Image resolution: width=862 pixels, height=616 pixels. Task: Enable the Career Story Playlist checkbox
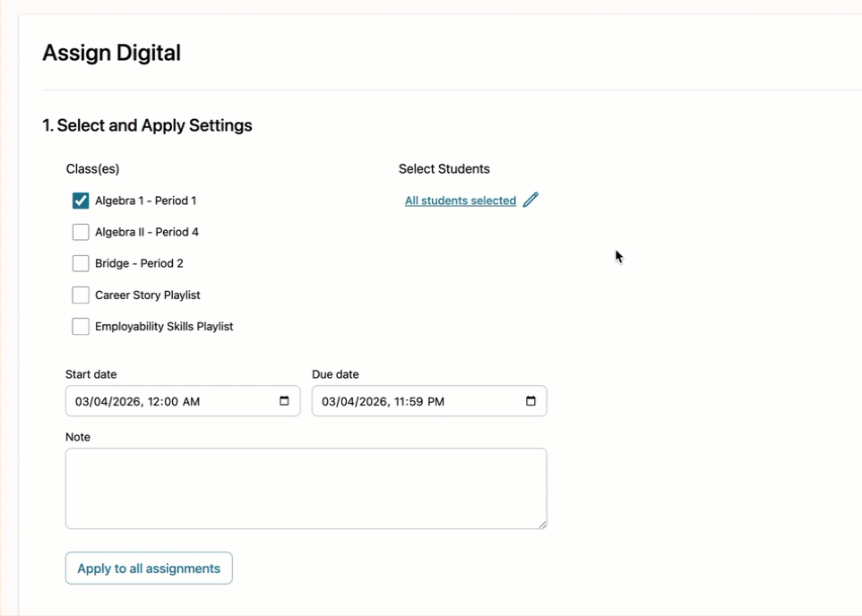[x=81, y=295]
